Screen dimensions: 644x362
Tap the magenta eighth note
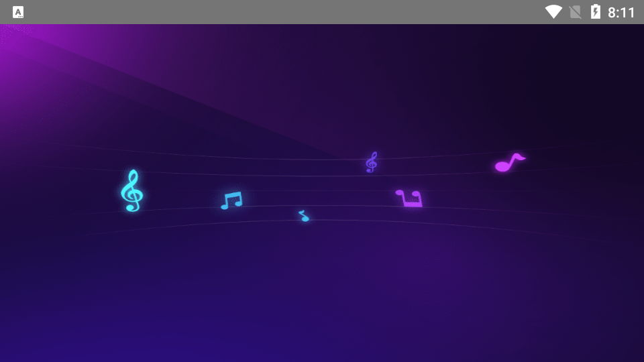(509, 163)
